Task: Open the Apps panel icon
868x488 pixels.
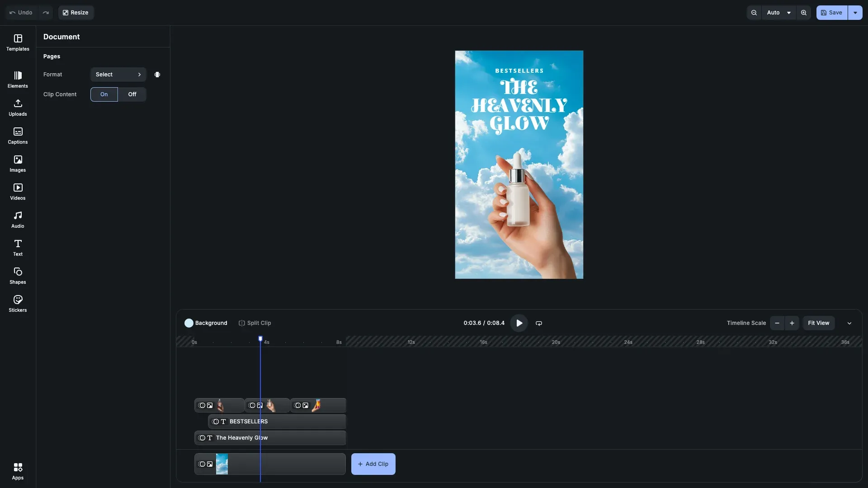Action: [18, 471]
